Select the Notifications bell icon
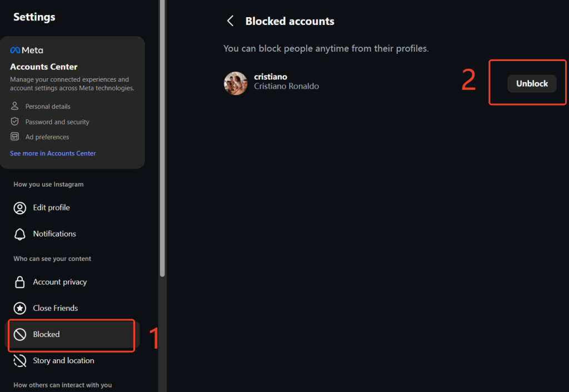The height and width of the screenshot is (392, 569). [19, 234]
